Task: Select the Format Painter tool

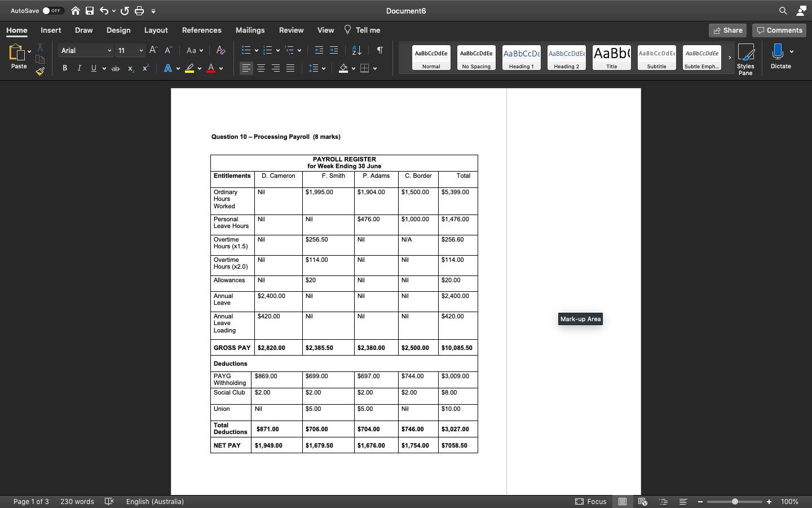Action: point(40,70)
